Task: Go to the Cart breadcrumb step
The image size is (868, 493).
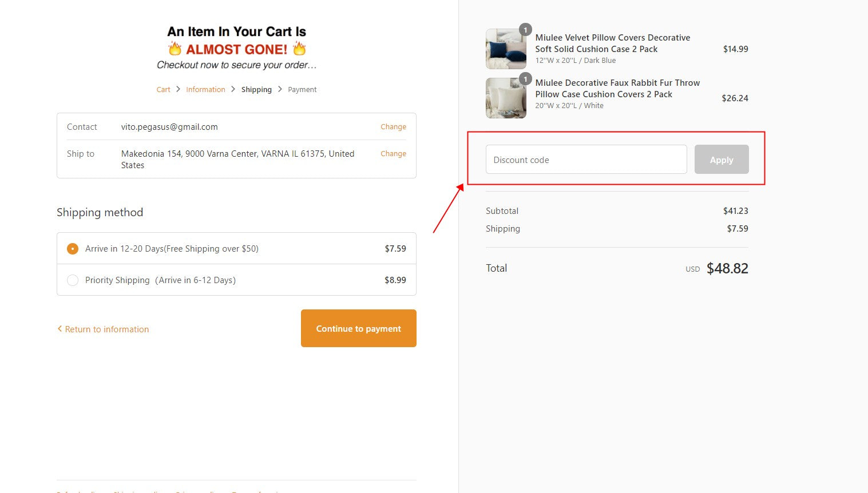Action: [163, 90]
